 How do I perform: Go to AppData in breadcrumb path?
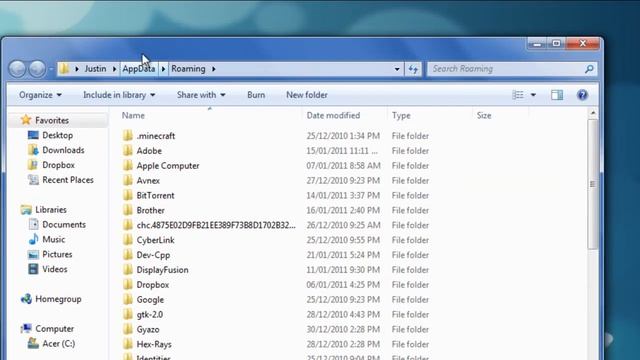[139, 69]
